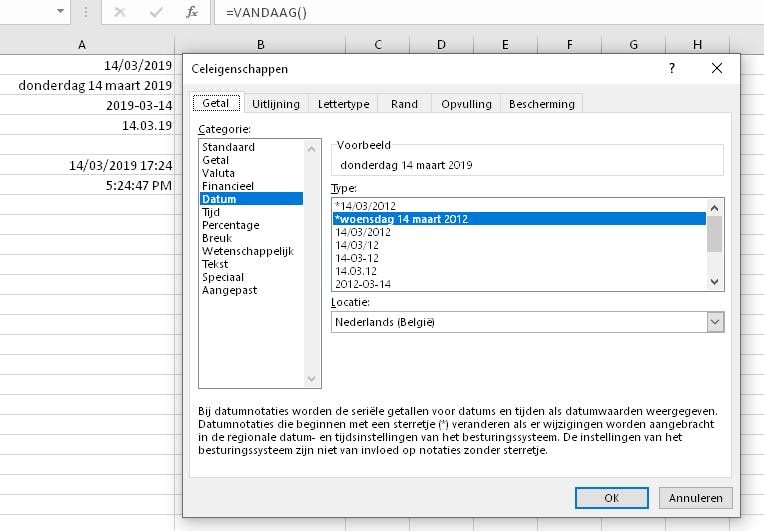Choose the Valuta category
Image resolution: width=764 pixels, height=531 pixels.
(x=251, y=173)
